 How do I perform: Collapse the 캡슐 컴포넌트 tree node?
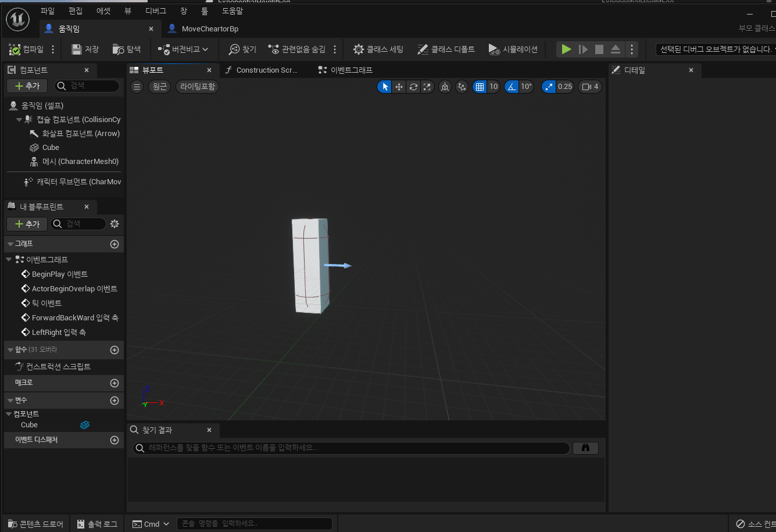[19, 119]
